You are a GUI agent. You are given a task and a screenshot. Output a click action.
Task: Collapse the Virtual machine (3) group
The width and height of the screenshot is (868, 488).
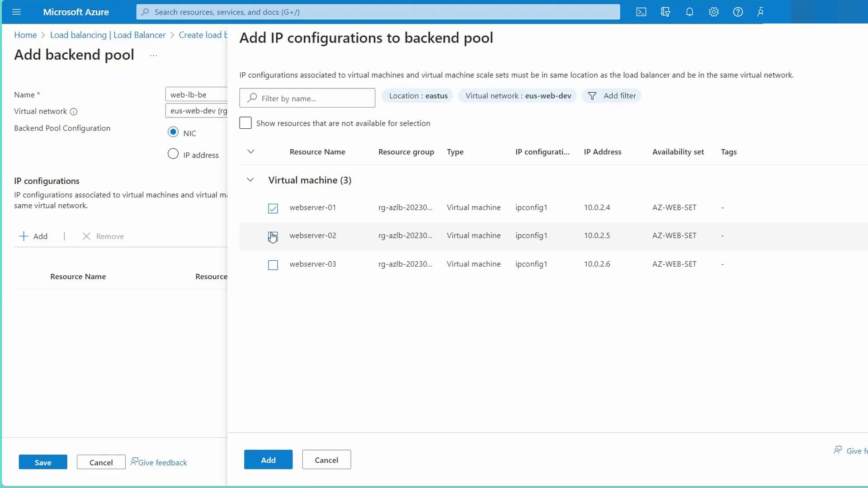(x=250, y=180)
